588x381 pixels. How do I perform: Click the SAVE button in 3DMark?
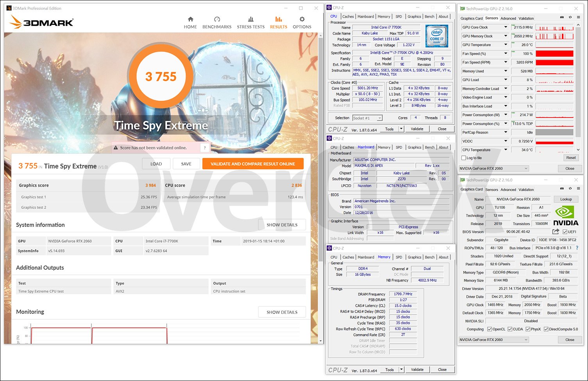[x=186, y=164]
